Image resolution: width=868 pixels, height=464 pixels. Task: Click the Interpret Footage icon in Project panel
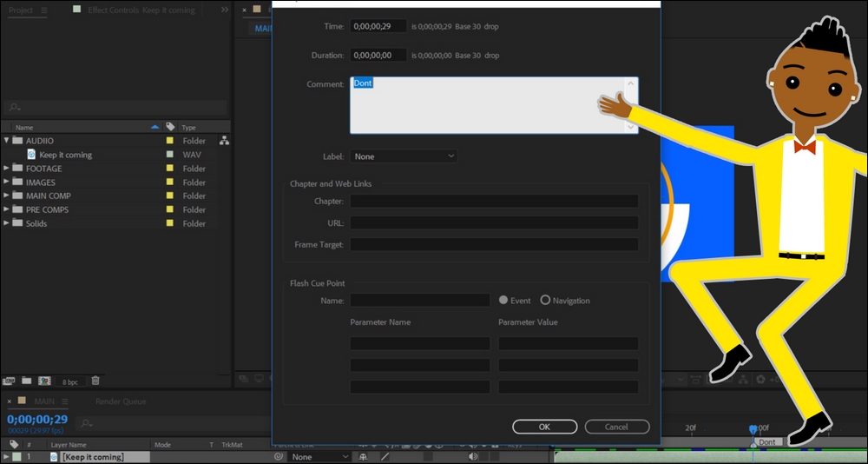(9, 381)
